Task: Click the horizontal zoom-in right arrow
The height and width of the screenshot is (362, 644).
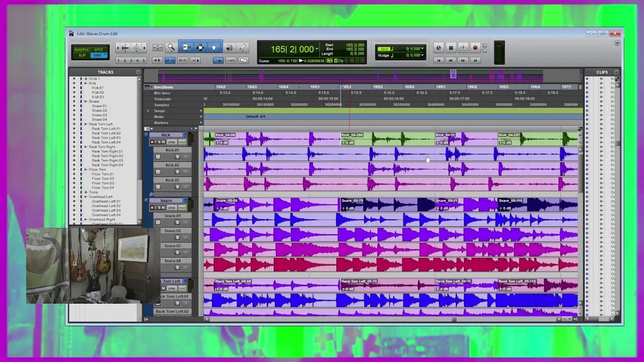Action: (x=144, y=48)
